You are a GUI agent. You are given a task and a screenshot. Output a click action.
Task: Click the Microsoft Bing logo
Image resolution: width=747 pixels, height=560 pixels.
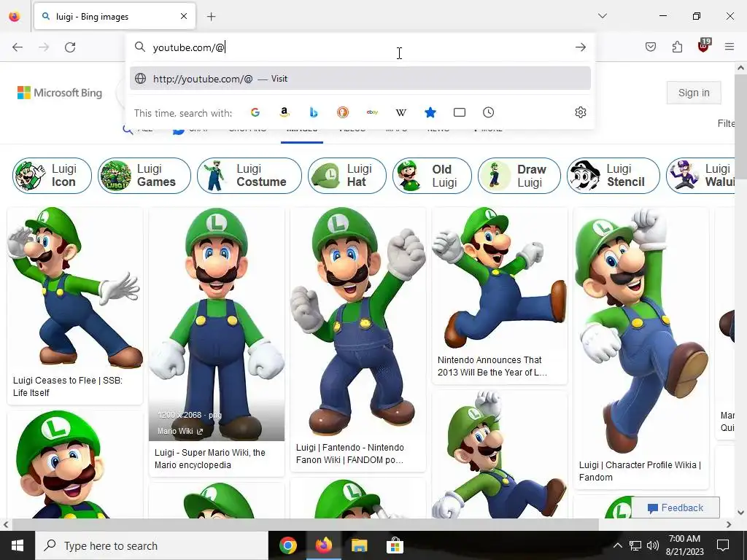60,93
